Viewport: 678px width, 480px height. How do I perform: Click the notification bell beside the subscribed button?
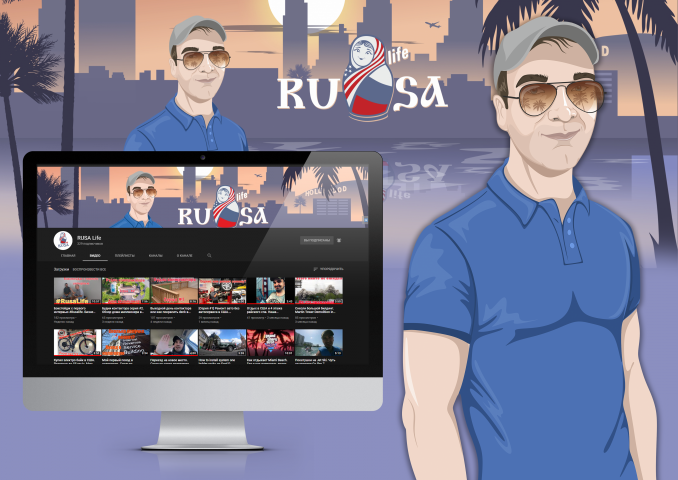[339, 240]
